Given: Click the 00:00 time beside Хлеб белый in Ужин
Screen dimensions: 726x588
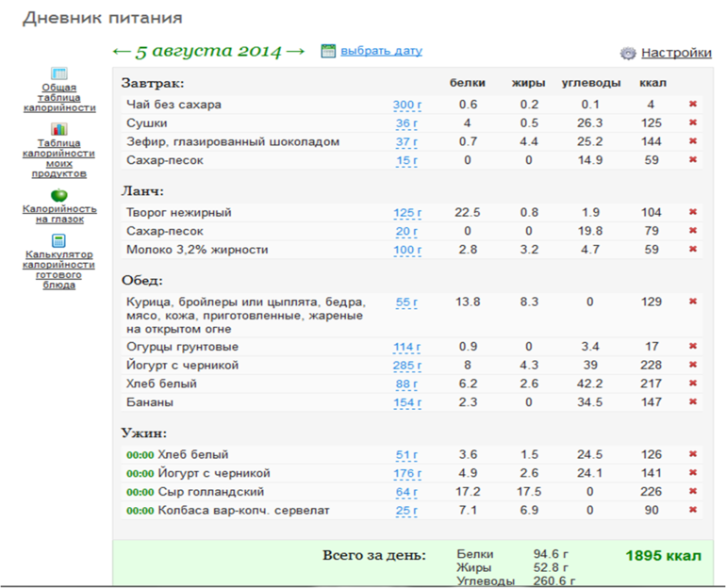Looking at the screenshot, I should coord(140,455).
